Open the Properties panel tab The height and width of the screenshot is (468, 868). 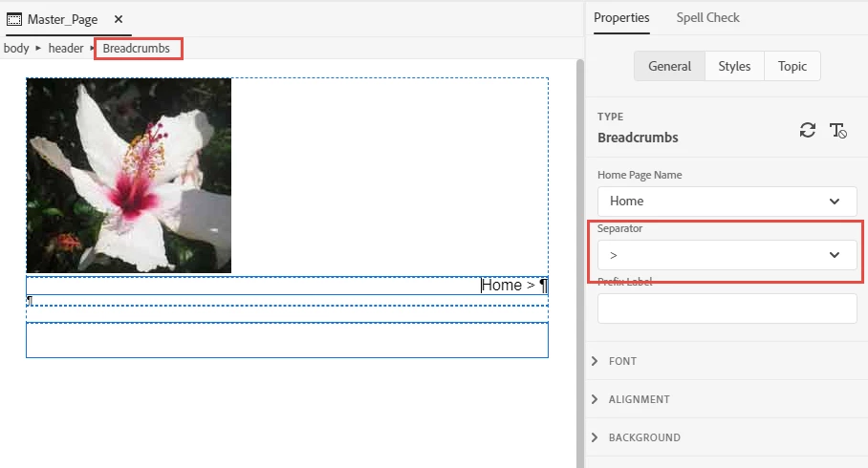click(x=621, y=18)
